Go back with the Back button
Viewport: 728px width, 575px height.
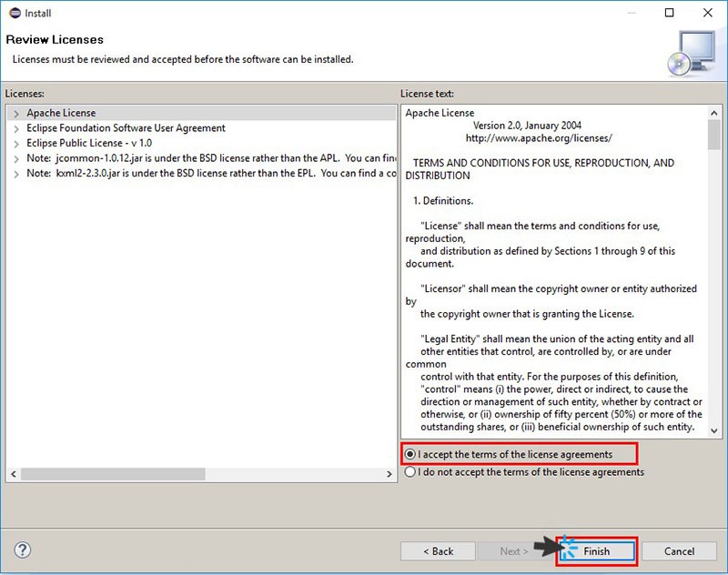[x=439, y=551]
